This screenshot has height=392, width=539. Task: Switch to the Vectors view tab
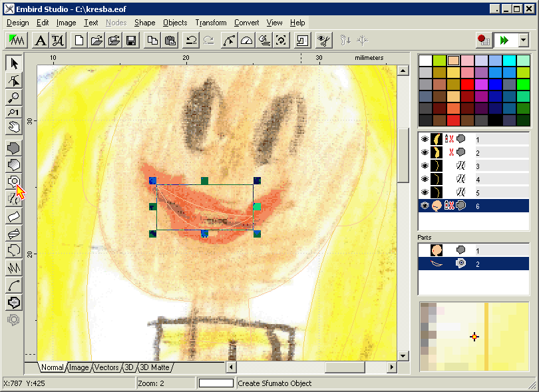coord(106,367)
